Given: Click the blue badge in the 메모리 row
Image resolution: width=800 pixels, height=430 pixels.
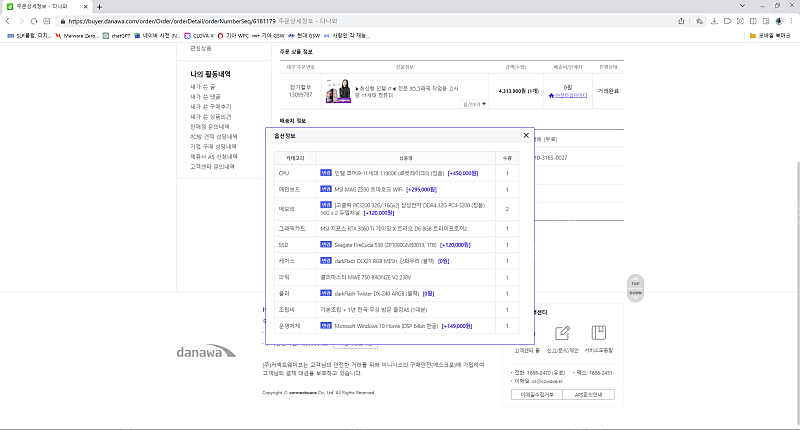Looking at the screenshot, I should (x=326, y=205).
